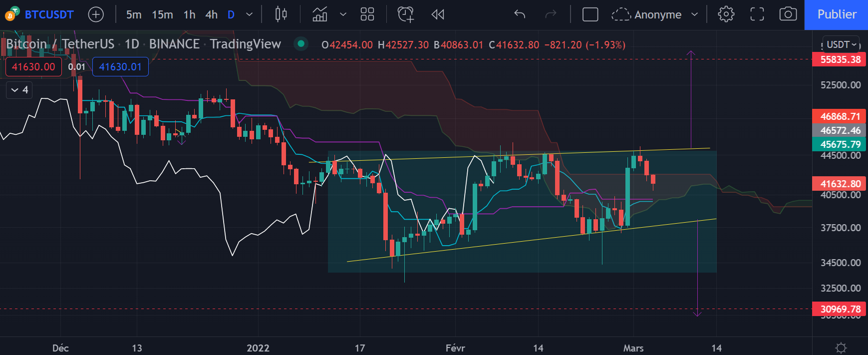This screenshot has height=355, width=868.
Task: Click the green market status dot
Action: point(301,44)
